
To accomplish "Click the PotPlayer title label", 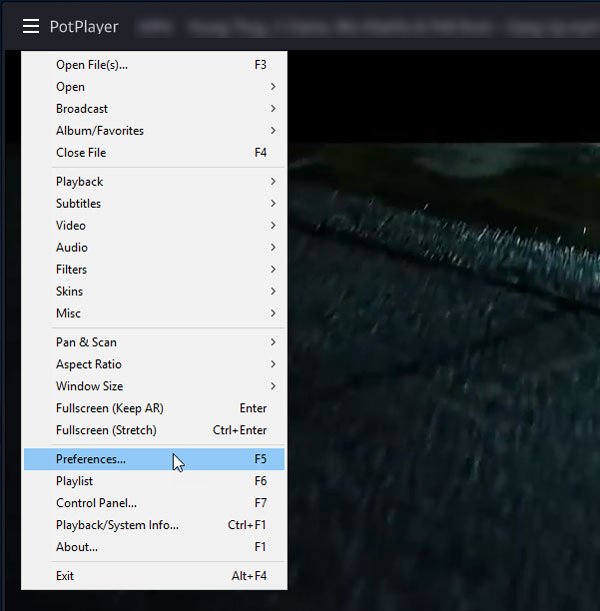I will pos(83,27).
